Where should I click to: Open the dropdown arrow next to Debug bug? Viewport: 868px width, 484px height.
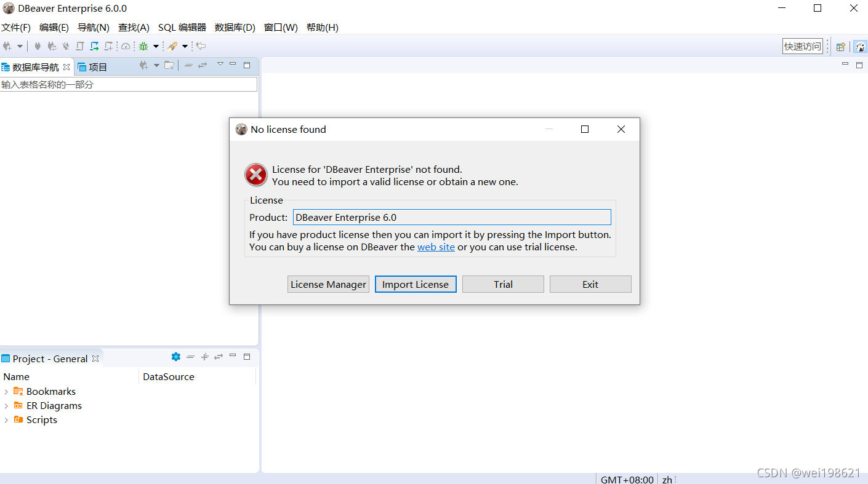pos(156,46)
